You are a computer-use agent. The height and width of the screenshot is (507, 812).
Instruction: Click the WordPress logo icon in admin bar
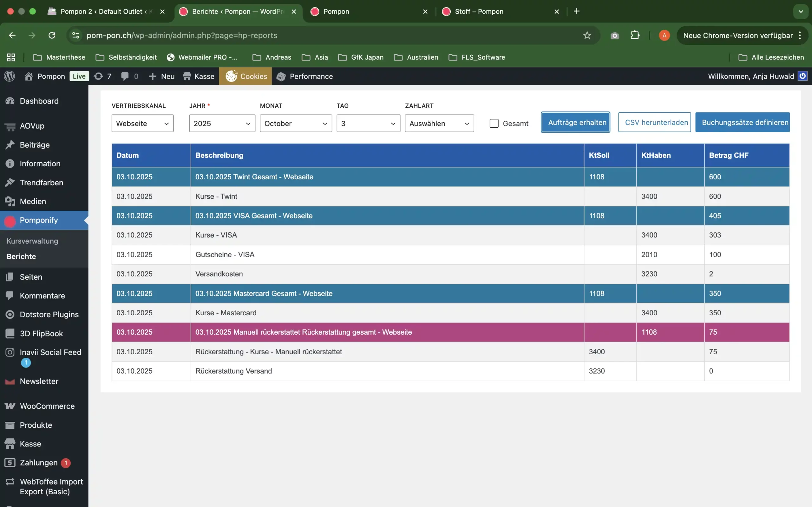[x=10, y=76]
